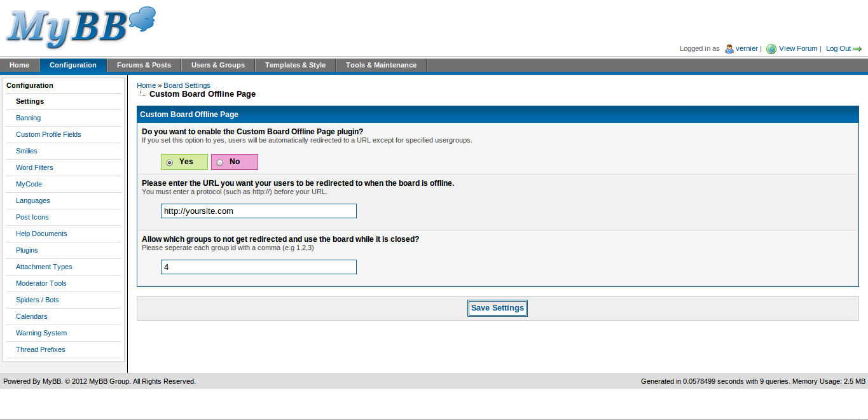The height and width of the screenshot is (420, 868).
Task: Open Plugins in the sidebar
Action: coord(27,250)
